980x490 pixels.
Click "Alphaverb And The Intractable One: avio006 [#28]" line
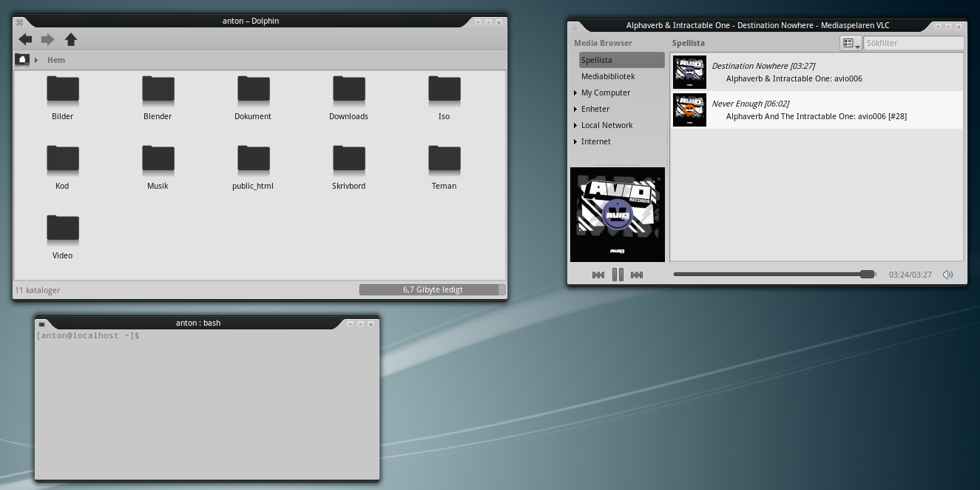click(817, 116)
